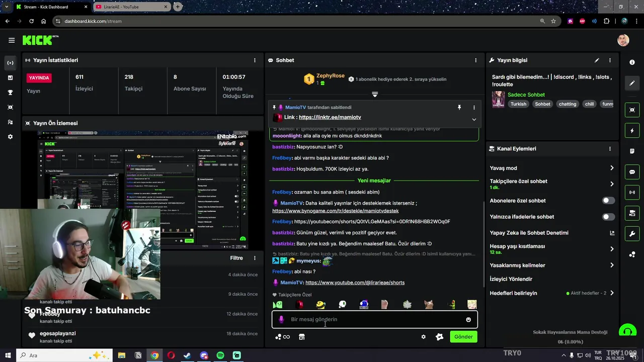Open Steam from the Windows taskbar

coord(187,355)
